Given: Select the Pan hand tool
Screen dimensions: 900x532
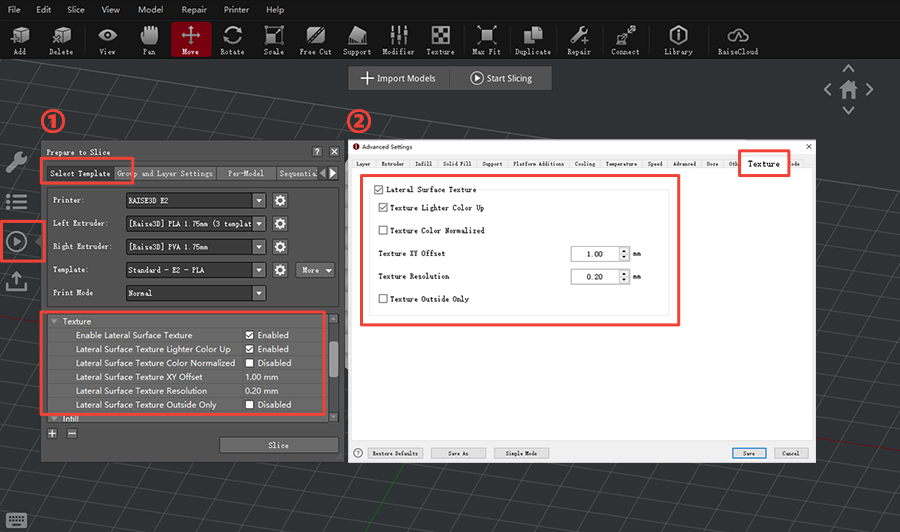Looking at the screenshot, I should coord(149,40).
